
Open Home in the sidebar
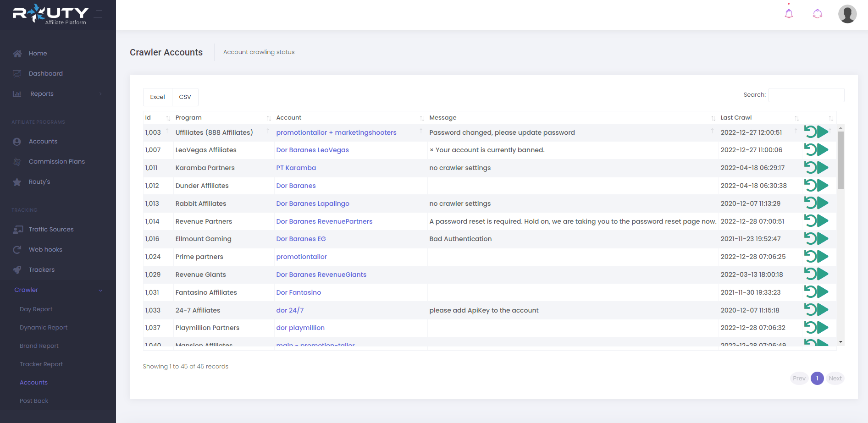(x=38, y=54)
